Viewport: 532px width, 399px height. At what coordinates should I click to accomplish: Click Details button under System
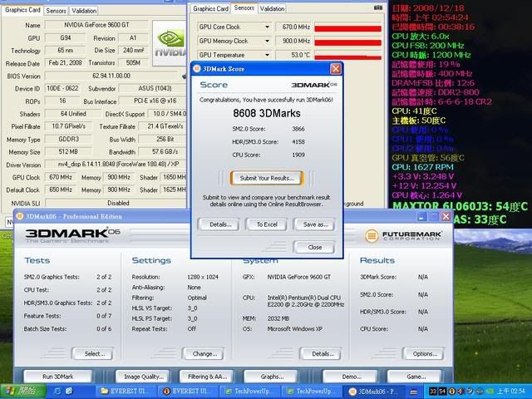[x=321, y=353]
